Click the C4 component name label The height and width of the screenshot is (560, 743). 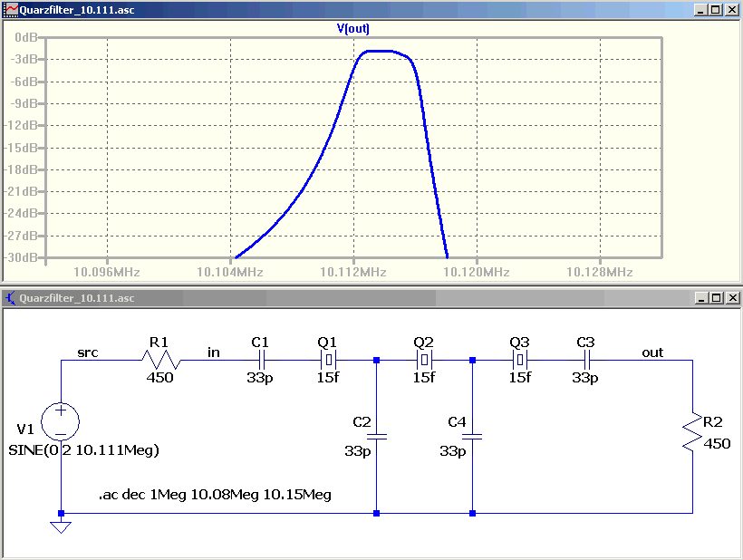click(458, 422)
